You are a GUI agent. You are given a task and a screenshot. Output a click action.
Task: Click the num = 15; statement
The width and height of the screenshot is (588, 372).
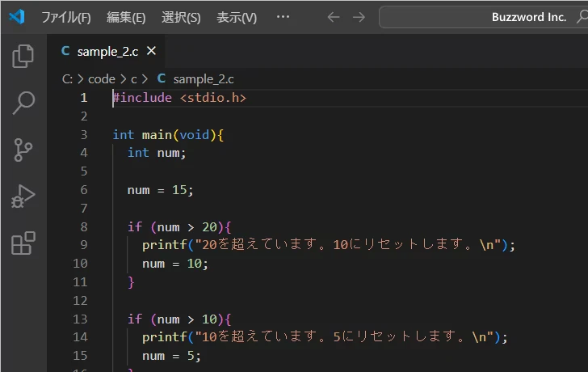click(161, 190)
